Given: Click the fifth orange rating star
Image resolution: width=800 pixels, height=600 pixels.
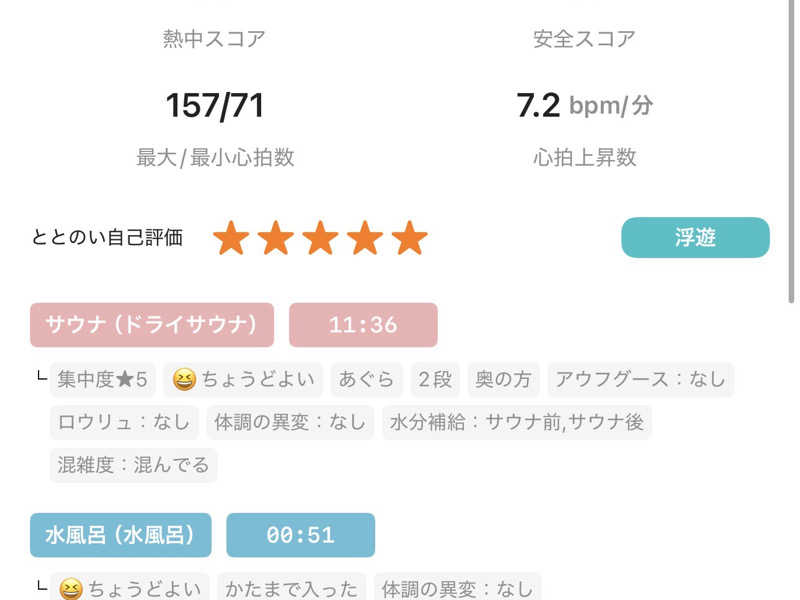Looking at the screenshot, I should [x=409, y=238].
